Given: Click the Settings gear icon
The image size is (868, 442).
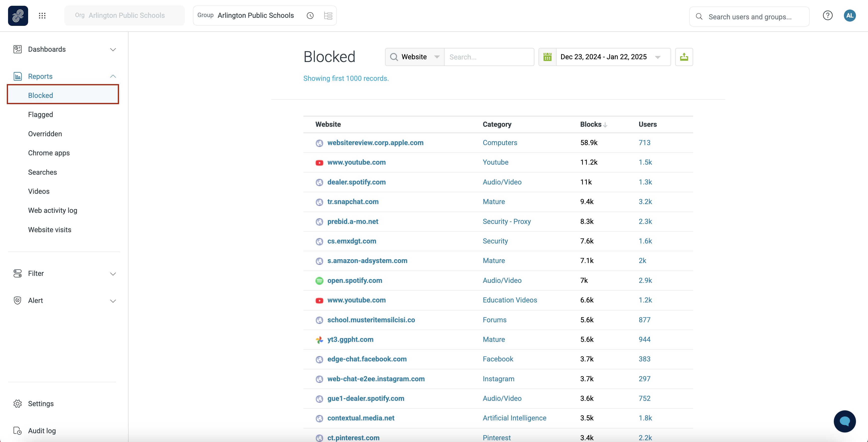Looking at the screenshot, I should click(x=18, y=404).
